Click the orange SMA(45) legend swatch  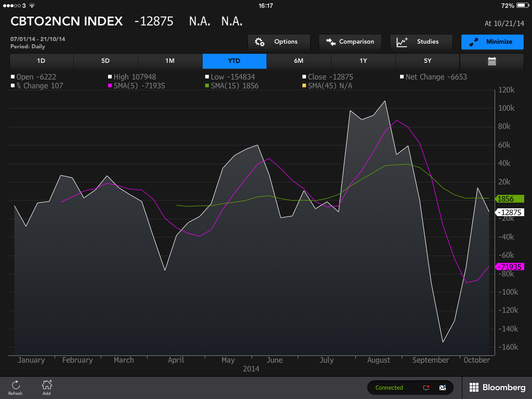tap(304, 86)
